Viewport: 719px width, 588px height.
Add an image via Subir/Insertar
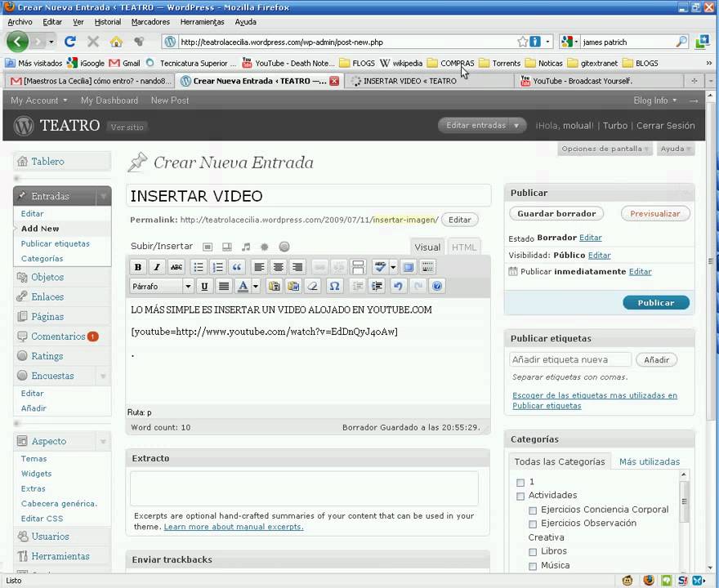click(x=208, y=247)
